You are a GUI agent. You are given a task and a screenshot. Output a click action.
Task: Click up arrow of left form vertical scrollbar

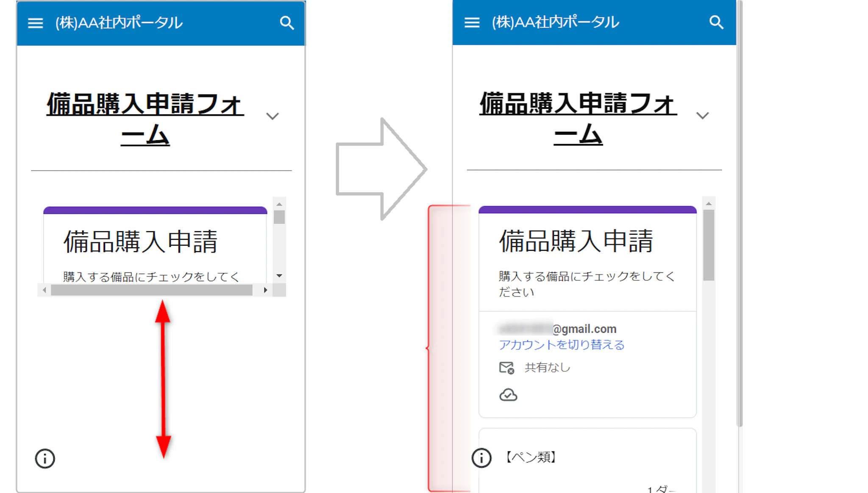[279, 204]
